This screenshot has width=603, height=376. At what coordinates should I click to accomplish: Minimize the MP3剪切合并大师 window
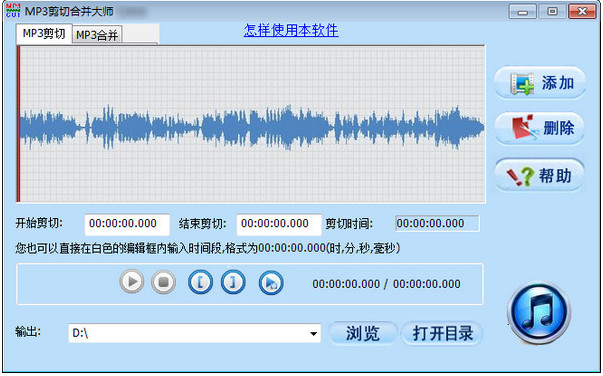pyautogui.click(x=522, y=12)
